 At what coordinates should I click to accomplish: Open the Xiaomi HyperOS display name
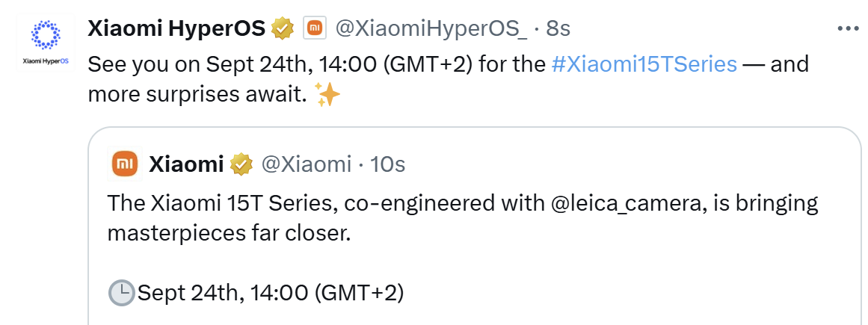176,29
